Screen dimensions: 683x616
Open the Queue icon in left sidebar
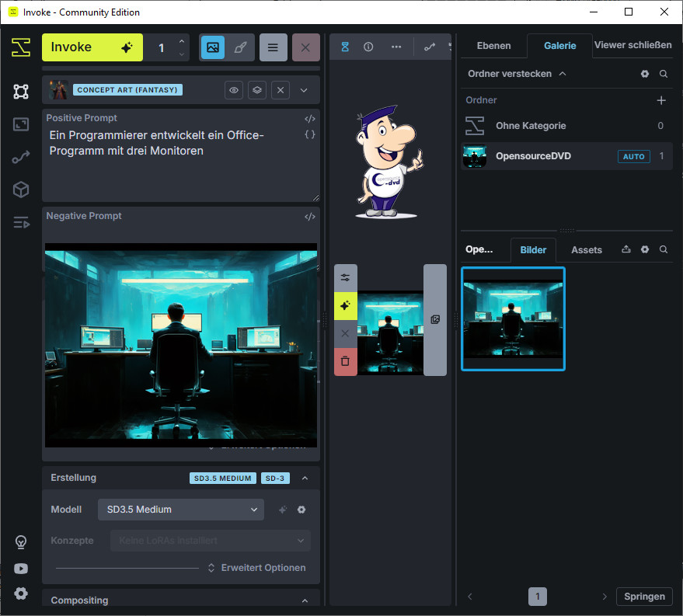(21, 223)
